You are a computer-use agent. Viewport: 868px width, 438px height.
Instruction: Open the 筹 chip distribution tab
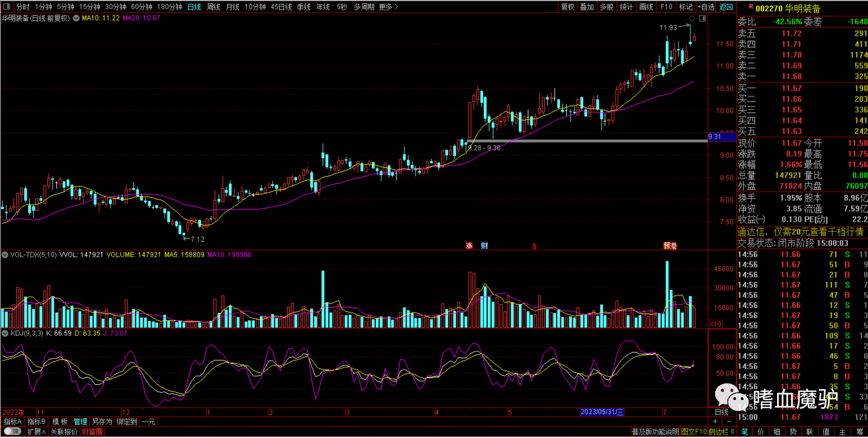click(859, 432)
